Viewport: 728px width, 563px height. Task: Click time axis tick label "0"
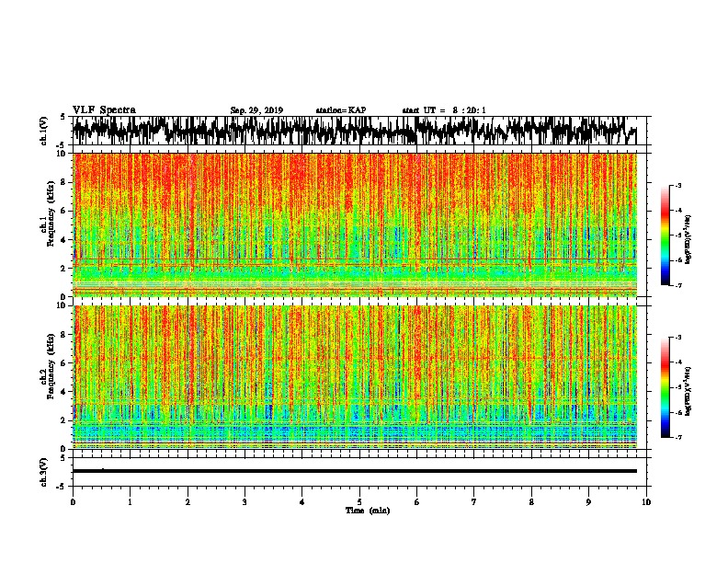point(73,502)
